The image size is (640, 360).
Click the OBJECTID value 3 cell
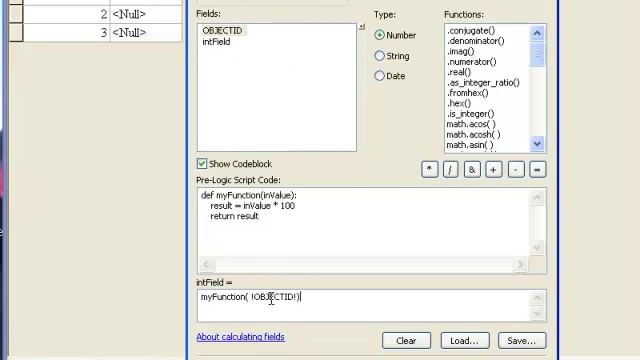coord(67,32)
